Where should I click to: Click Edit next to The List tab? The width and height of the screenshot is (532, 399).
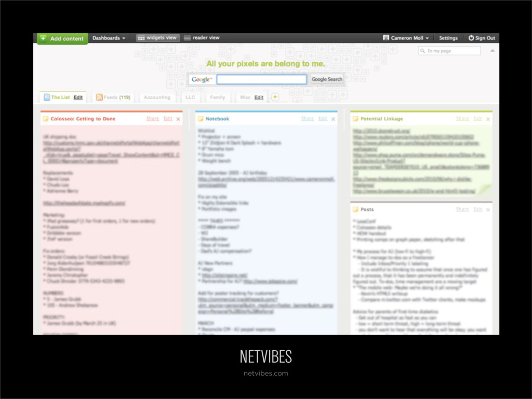click(78, 97)
